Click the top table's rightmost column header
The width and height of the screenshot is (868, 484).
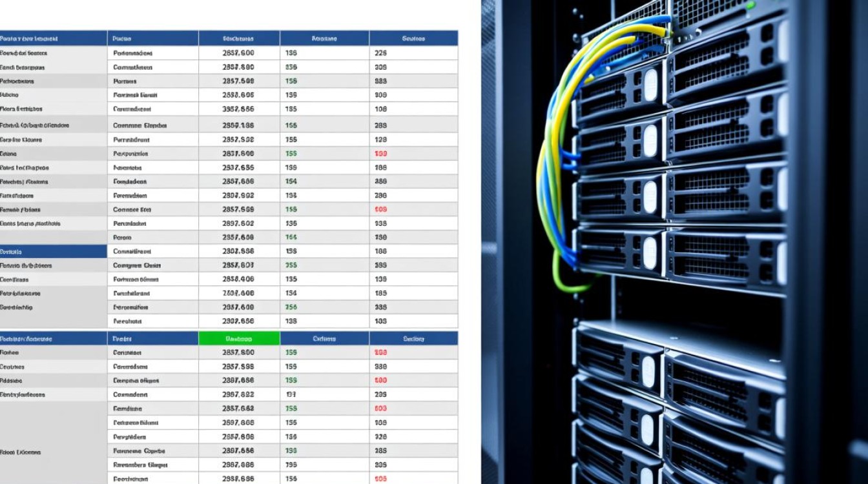pos(413,39)
